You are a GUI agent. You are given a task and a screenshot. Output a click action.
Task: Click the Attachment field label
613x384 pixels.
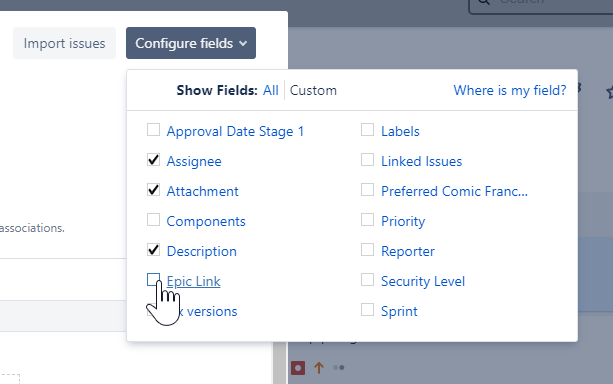pos(203,191)
